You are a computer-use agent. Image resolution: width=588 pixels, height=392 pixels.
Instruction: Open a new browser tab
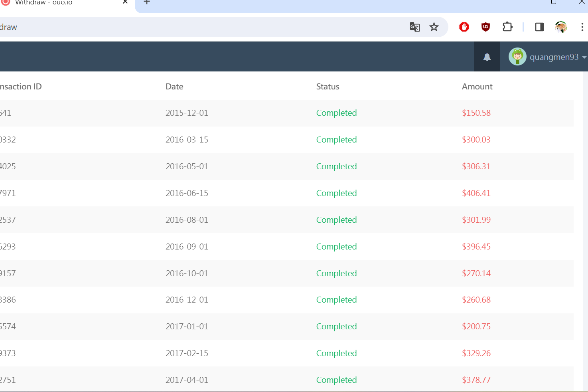click(x=147, y=2)
